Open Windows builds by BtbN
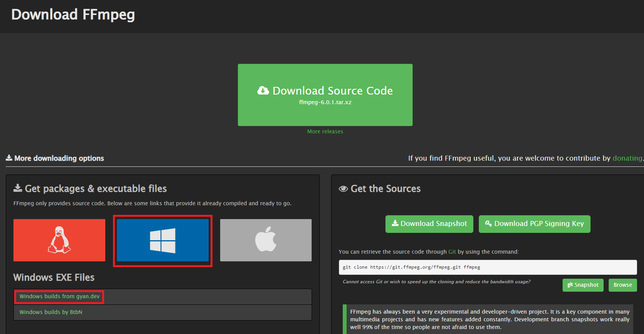 pos(51,312)
